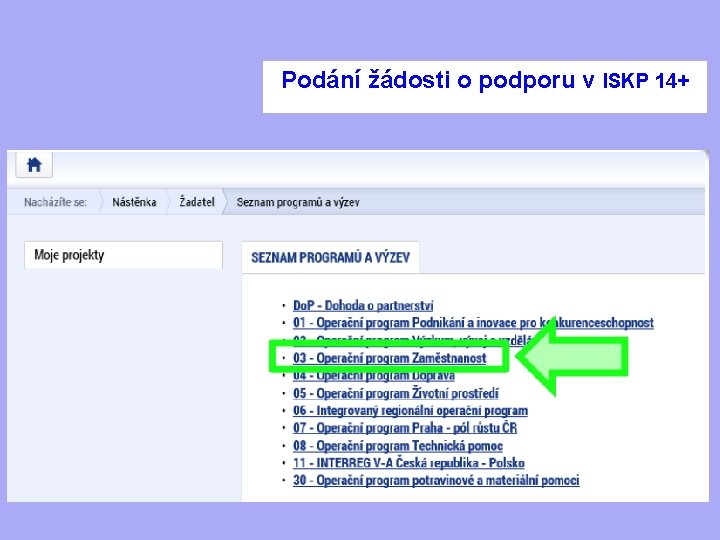
Task: Open 04 - Operační program Doprava
Action: tap(374, 376)
